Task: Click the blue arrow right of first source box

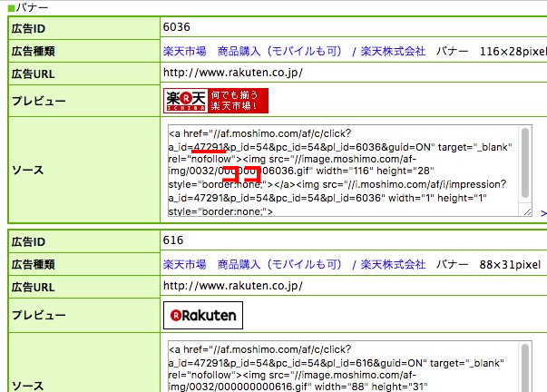Action: pyautogui.click(x=542, y=213)
